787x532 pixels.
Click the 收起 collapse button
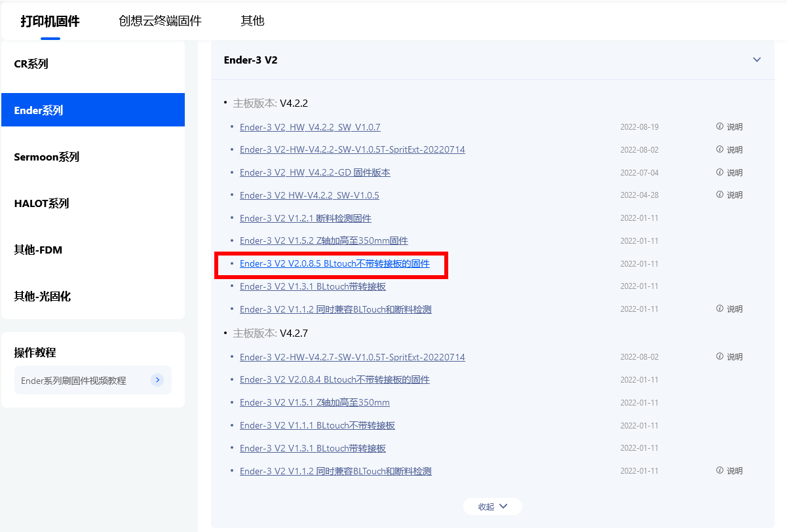tap(493, 506)
